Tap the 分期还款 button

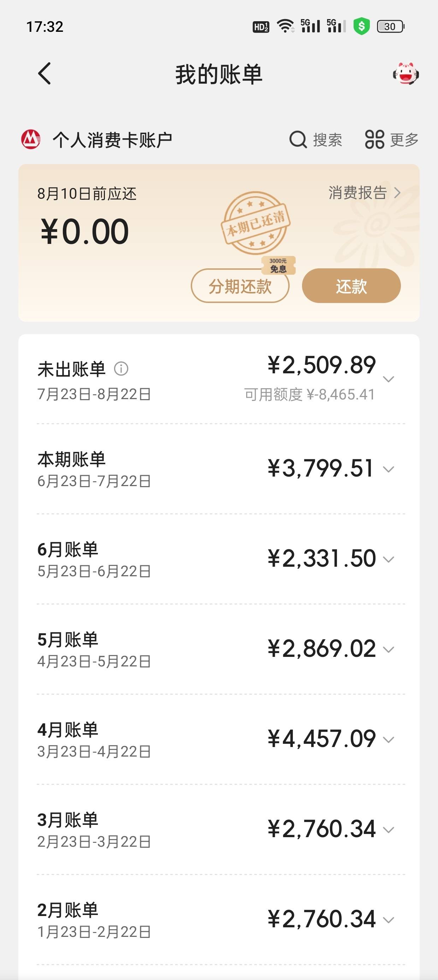coord(240,286)
